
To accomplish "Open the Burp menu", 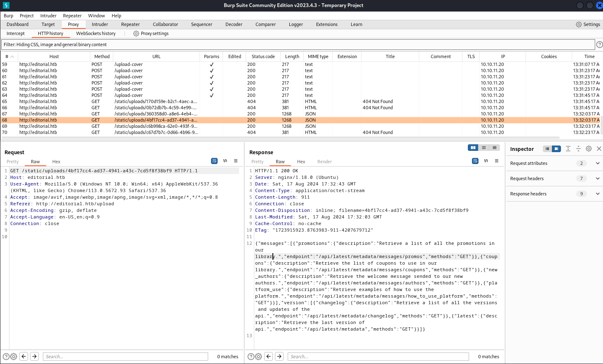I will point(8,16).
